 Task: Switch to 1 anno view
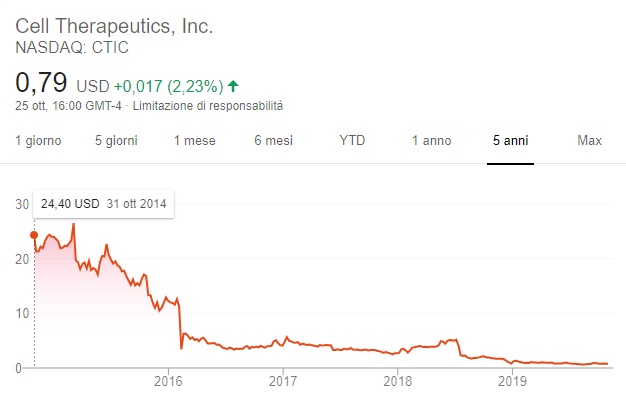[x=431, y=141]
